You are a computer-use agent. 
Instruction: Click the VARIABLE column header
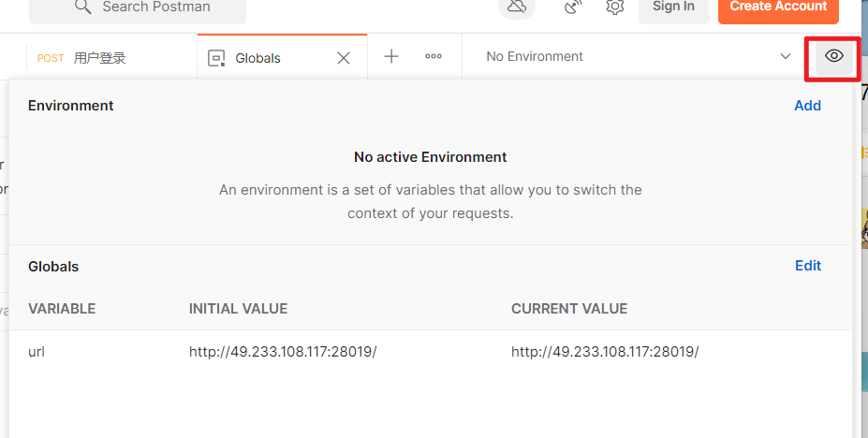pos(62,309)
